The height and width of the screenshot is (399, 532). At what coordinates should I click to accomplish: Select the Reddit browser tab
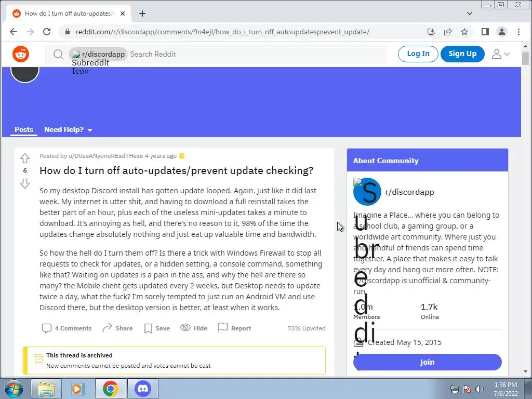point(69,14)
